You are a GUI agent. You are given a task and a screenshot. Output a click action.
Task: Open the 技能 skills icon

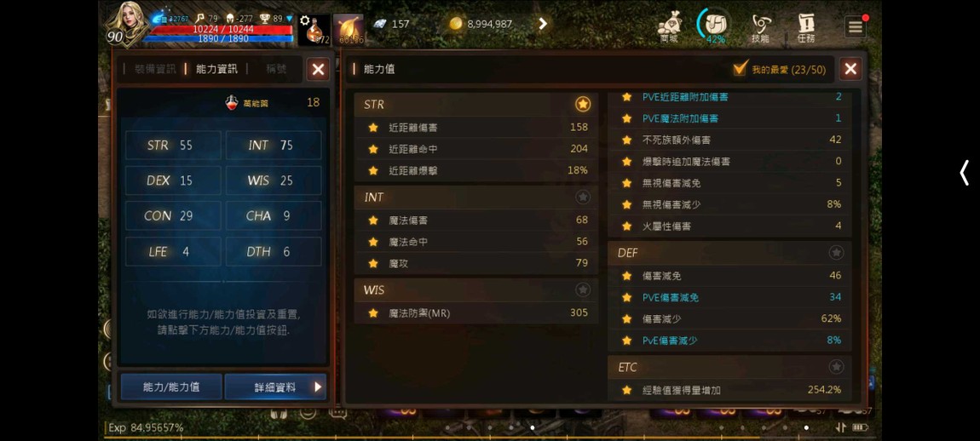[761, 27]
